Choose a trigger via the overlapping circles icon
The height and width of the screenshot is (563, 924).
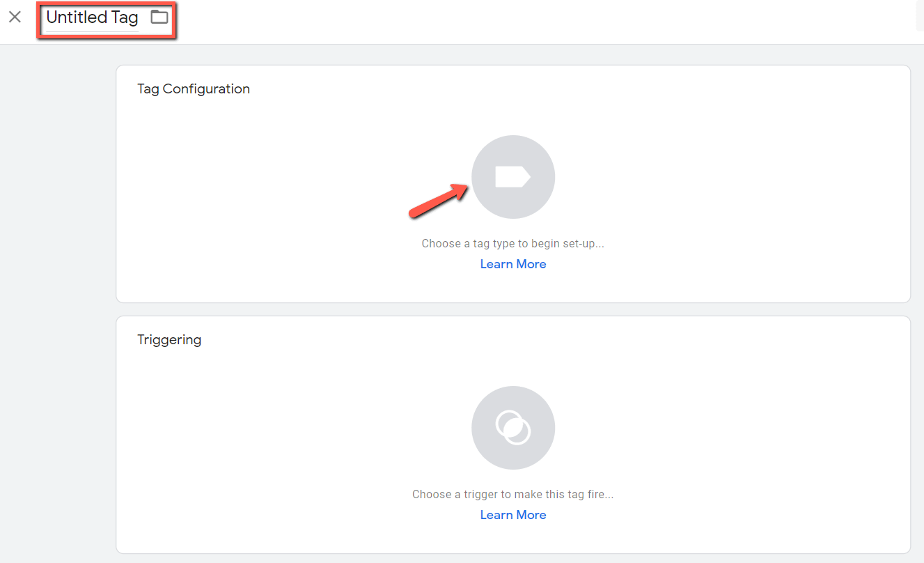point(513,428)
